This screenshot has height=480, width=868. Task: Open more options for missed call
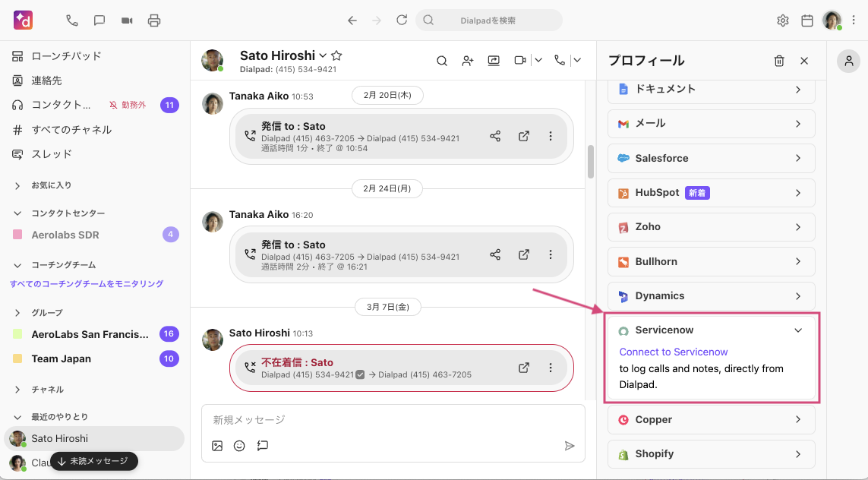(551, 368)
